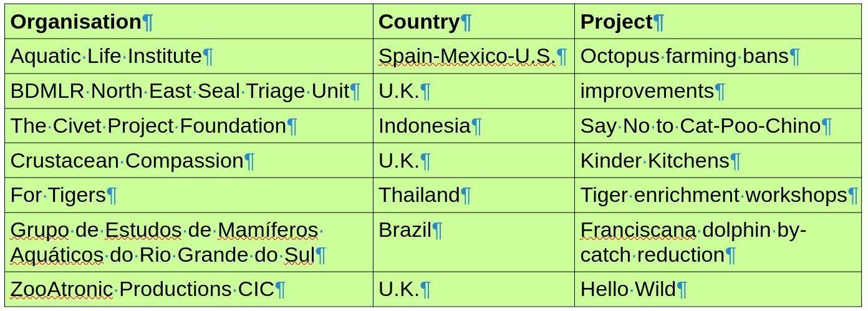868x311 pixels.
Task: Click the misspelled Spain-Mexico-U.S. text
Action: 466,57
